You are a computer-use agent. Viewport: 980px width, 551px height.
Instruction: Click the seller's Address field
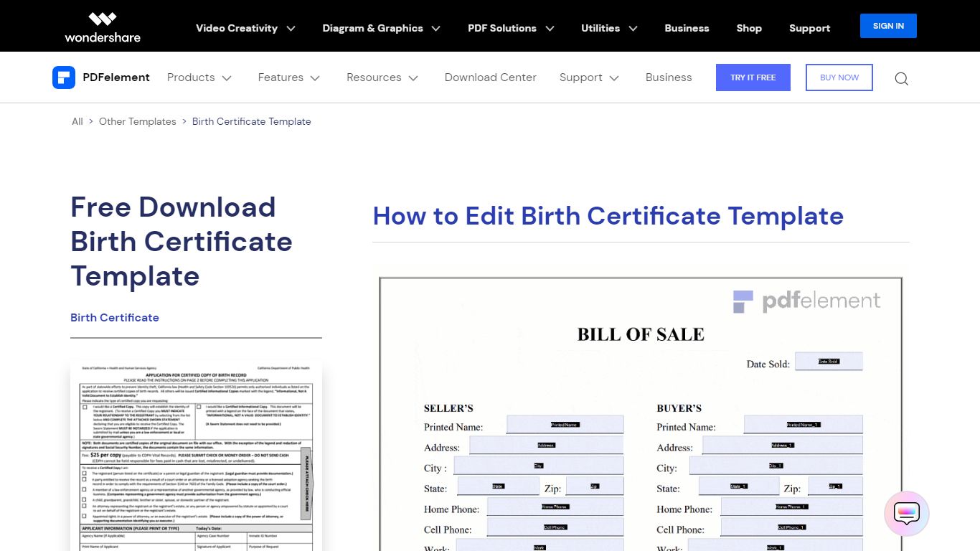tap(547, 446)
